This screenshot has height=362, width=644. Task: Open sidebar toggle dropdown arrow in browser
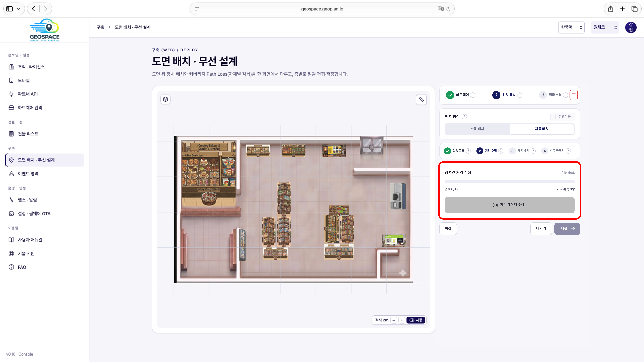pyautogui.click(x=19, y=9)
